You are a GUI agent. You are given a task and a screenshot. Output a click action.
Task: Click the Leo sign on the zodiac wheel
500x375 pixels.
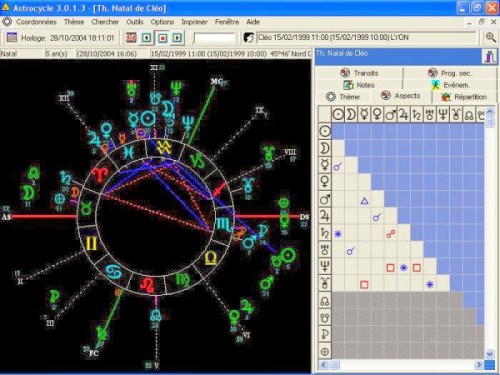pyautogui.click(x=147, y=285)
